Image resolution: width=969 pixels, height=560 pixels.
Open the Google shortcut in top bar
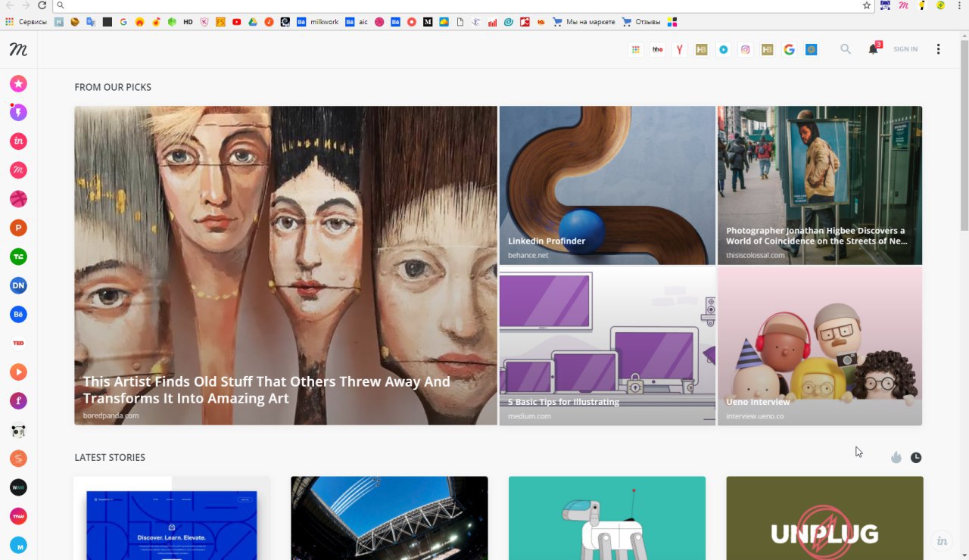(x=789, y=50)
